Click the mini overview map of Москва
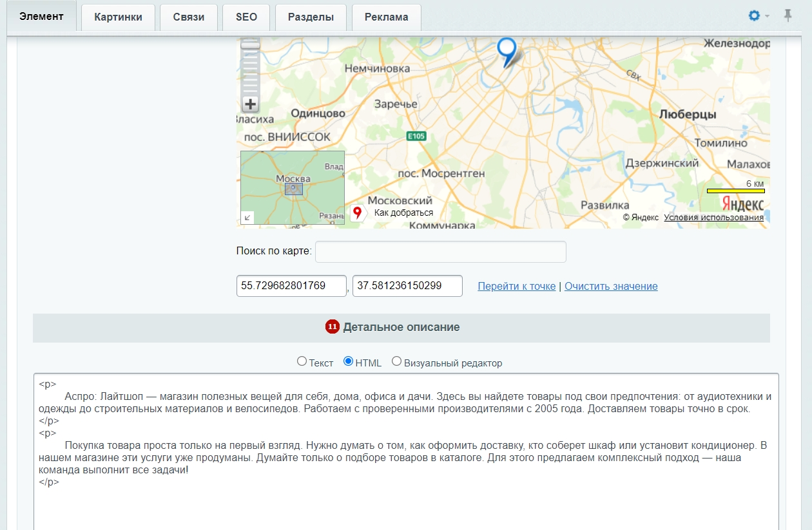This screenshot has height=530, width=812. click(x=293, y=187)
